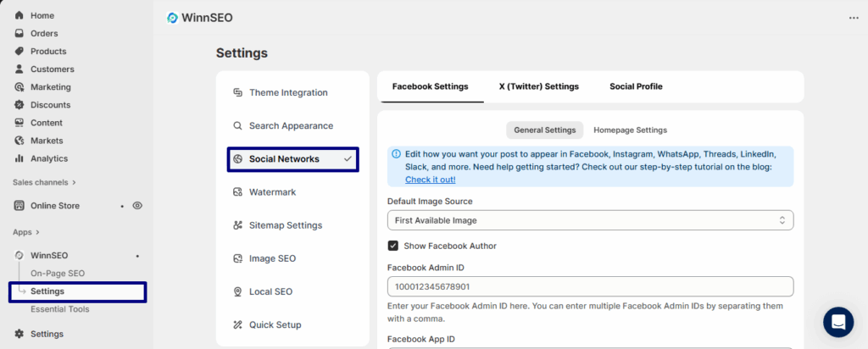This screenshot has height=349, width=868.
Task: Open the chat support bubble
Action: (x=838, y=322)
